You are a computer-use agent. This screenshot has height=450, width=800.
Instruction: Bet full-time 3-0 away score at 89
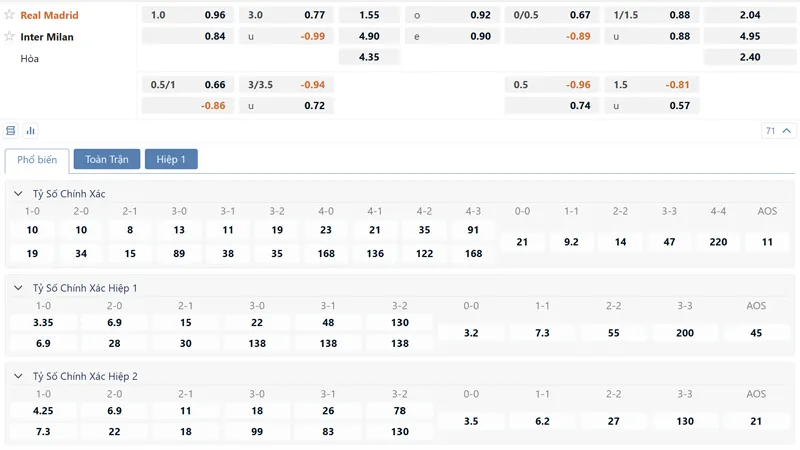point(179,254)
